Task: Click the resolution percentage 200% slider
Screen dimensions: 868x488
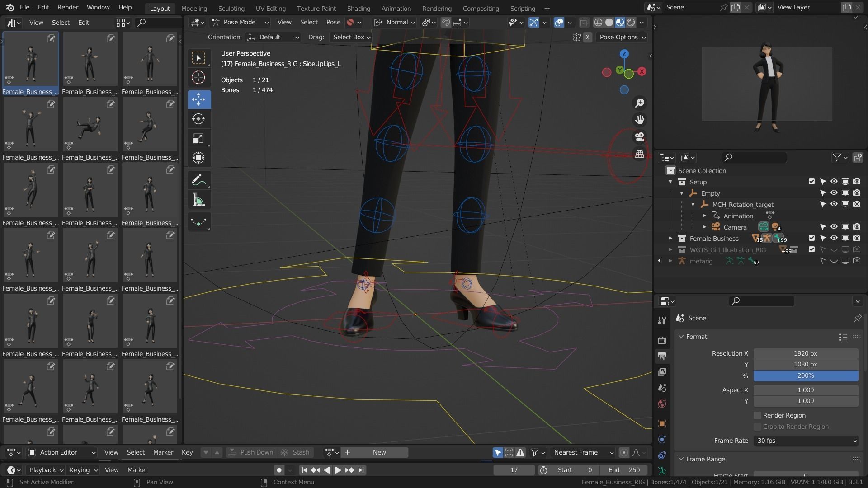Action: pos(806,376)
